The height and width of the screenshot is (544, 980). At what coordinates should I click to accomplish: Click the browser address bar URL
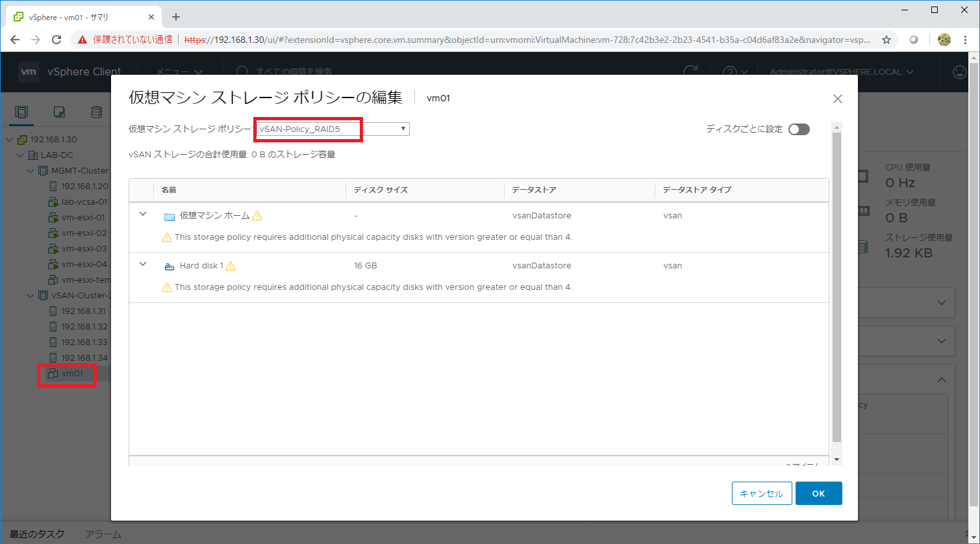click(x=527, y=40)
